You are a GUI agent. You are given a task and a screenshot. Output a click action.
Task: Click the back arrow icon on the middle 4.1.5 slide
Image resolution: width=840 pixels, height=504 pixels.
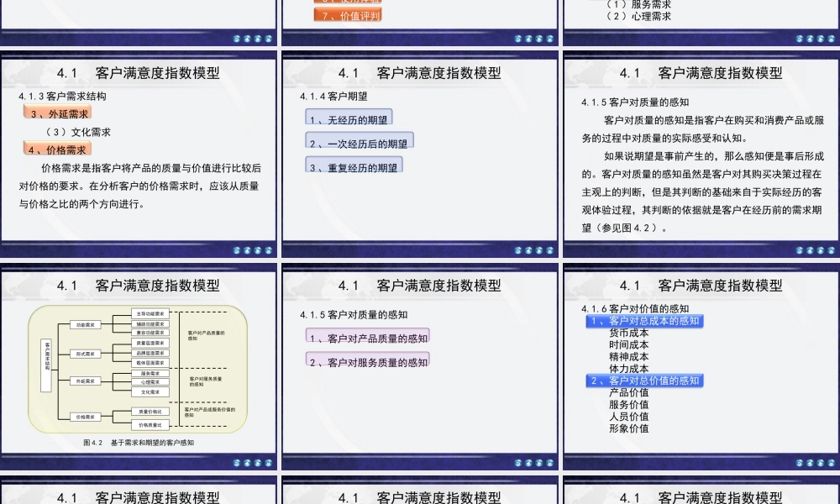pos(528,461)
